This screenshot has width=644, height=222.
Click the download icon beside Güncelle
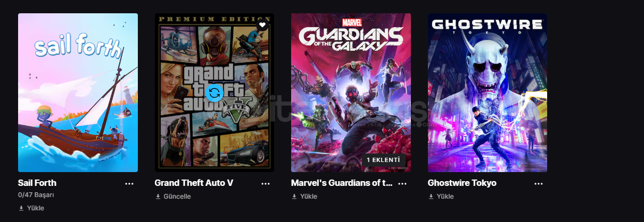click(158, 197)
